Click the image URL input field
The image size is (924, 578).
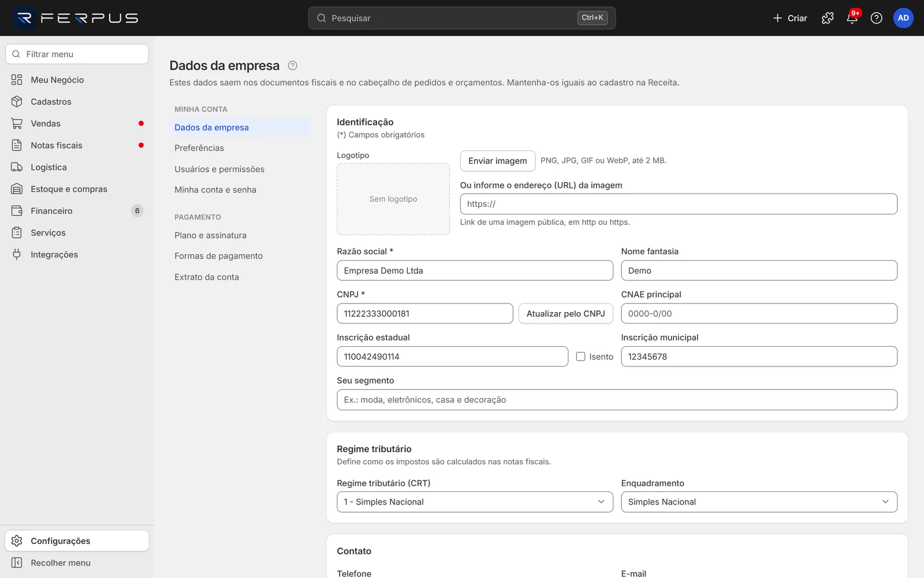(679, 204)
